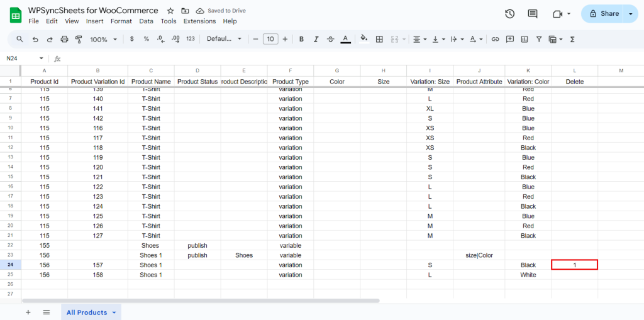Increase the font size
The image size is (644, 320).
[285, 39]
